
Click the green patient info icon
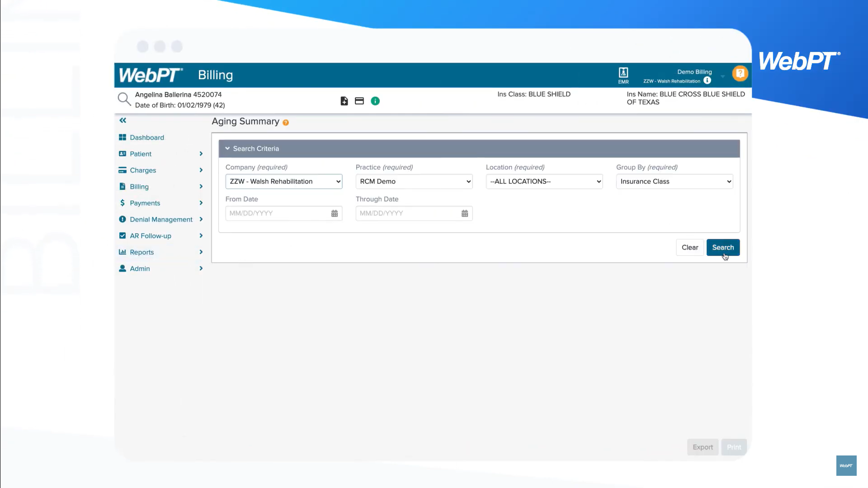(x=375, y=101)
